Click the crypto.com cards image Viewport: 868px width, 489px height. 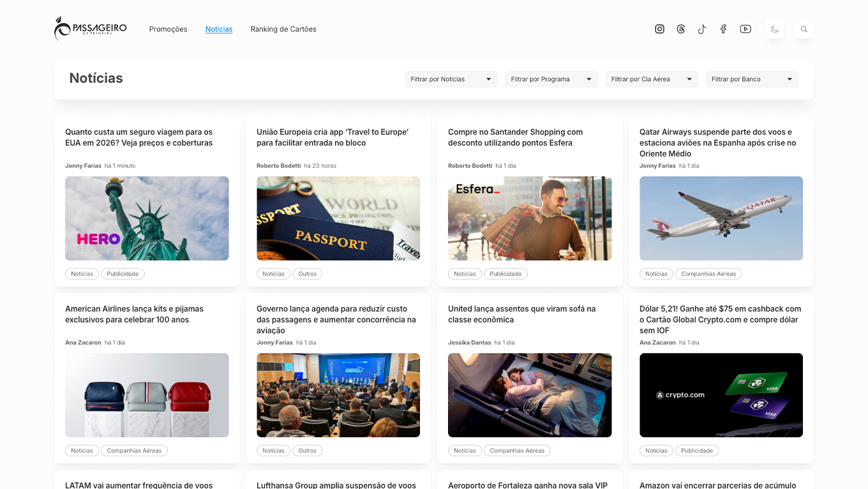pyautogui.click(x=721, y=395)
